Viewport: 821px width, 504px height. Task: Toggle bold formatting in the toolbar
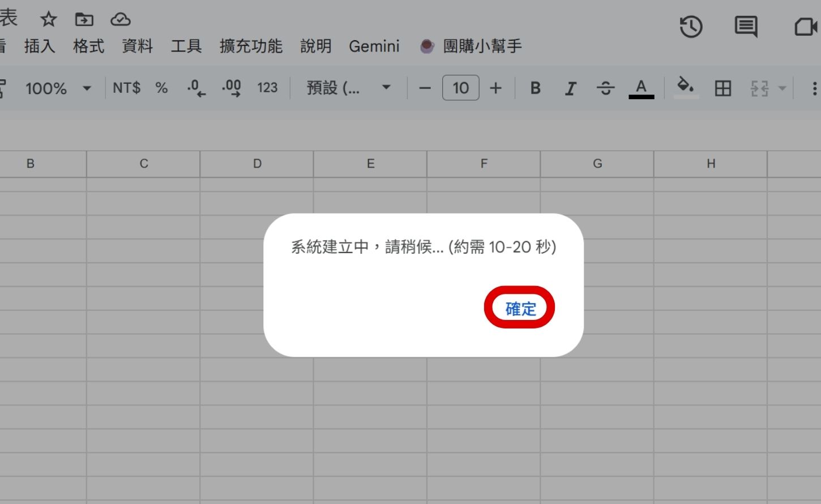pos(534,88)
